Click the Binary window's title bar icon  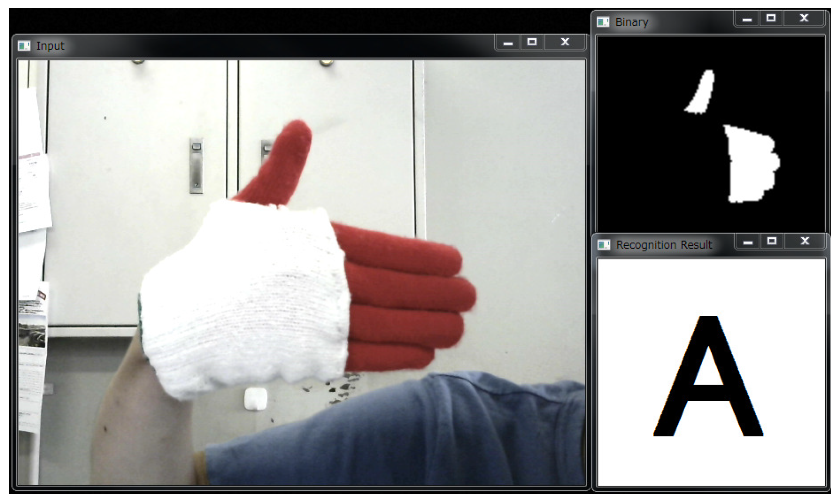(x=603, y=22)
